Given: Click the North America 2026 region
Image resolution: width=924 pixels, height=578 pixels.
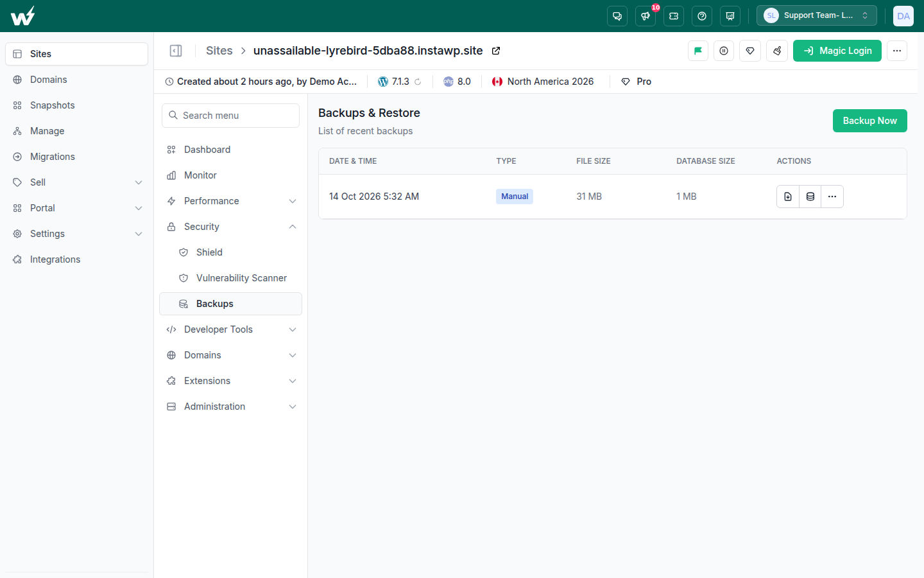Looking at the screenshot, I should point(550,82).
